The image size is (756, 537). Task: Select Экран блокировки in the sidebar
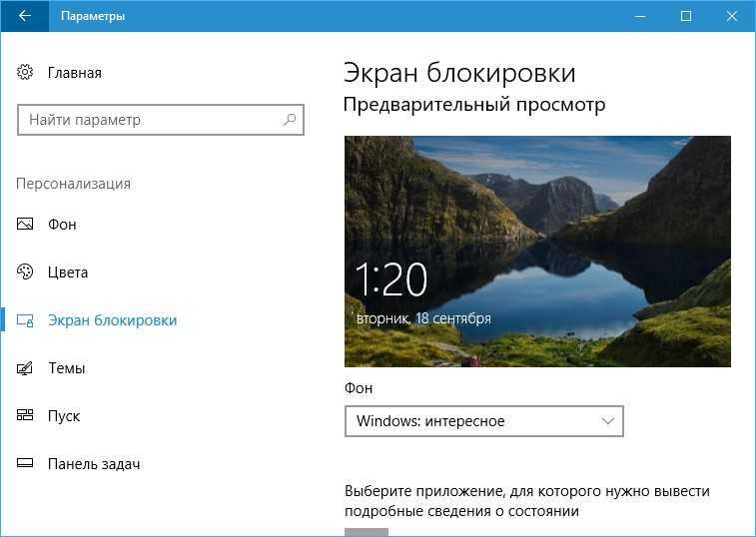click(x=112, y=320)
